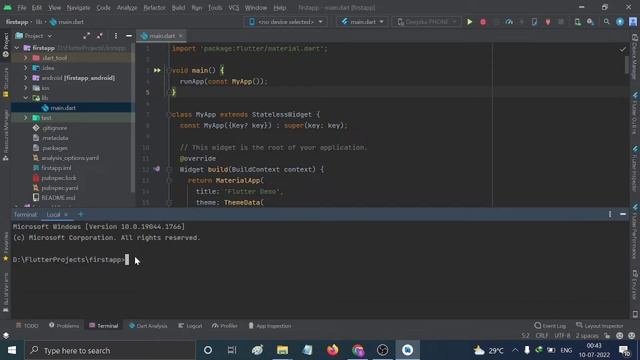Expand the ios folder
The height and width of the screenshot is (360, 640).
(x=26, y=88)
